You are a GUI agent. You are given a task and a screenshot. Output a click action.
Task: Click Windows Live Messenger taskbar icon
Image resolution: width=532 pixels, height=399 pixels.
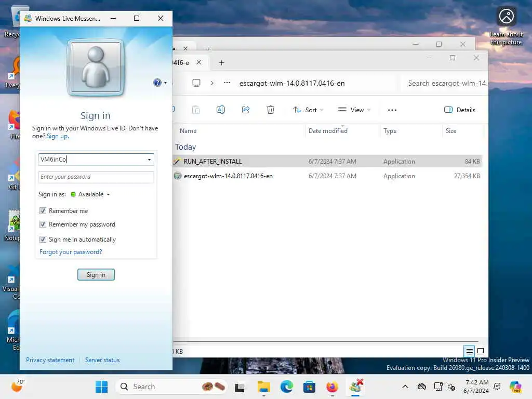tap(355, 387)
